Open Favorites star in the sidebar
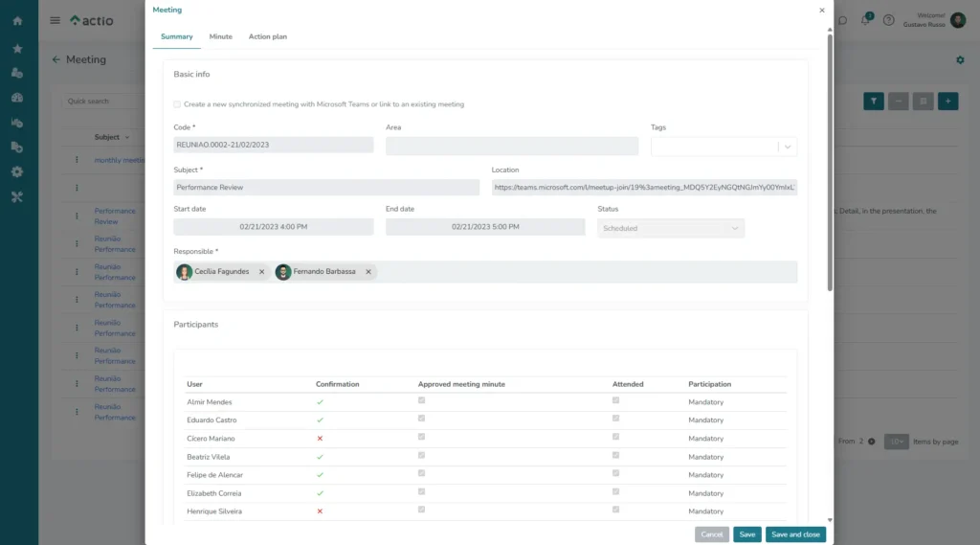980x545 pixels. coord(17,48)
